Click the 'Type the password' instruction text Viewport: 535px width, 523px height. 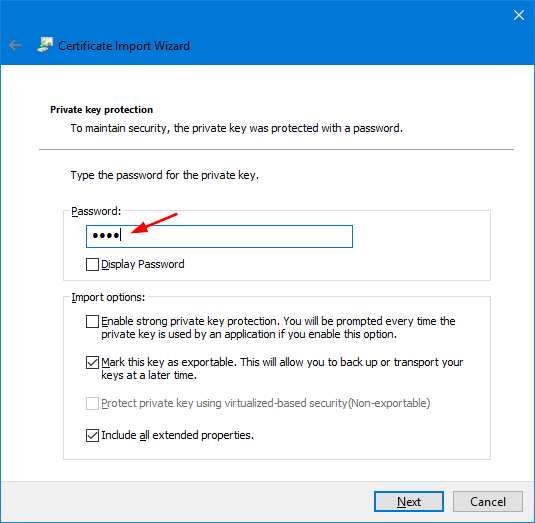click(165, 175)
